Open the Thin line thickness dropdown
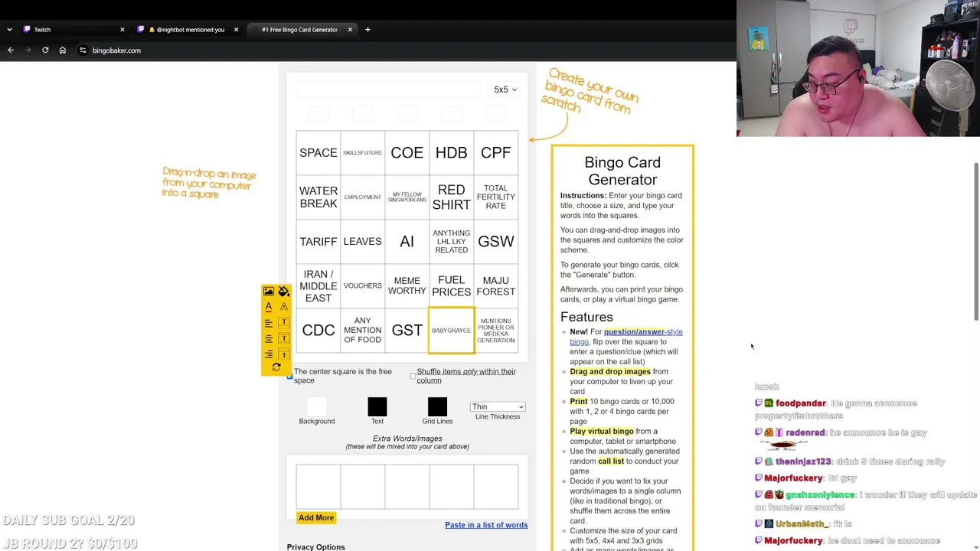980x551 pixels. point(498,406)
